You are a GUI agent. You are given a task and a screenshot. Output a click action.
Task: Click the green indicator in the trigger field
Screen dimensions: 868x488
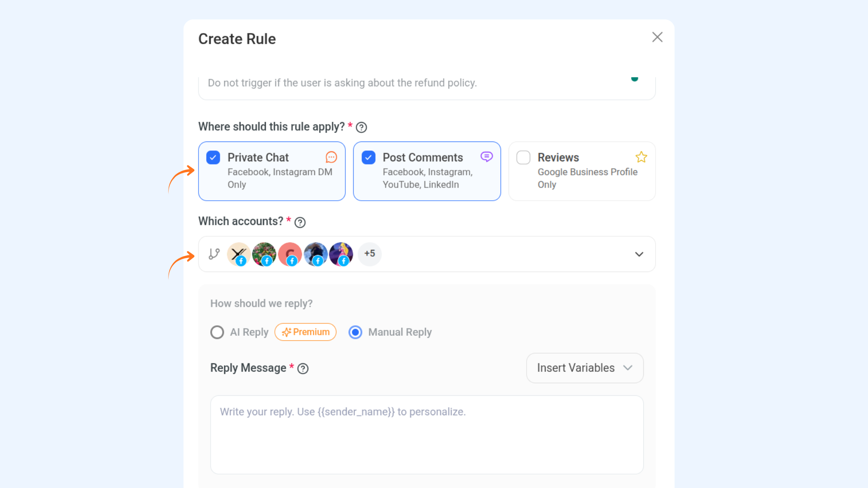point(634,79)
